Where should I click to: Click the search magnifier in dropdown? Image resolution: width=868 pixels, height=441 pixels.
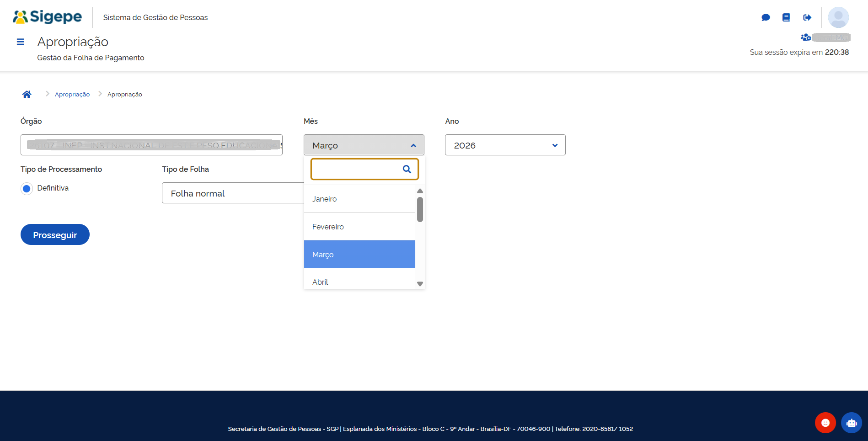pyautogui.click(x=407, y=169)
